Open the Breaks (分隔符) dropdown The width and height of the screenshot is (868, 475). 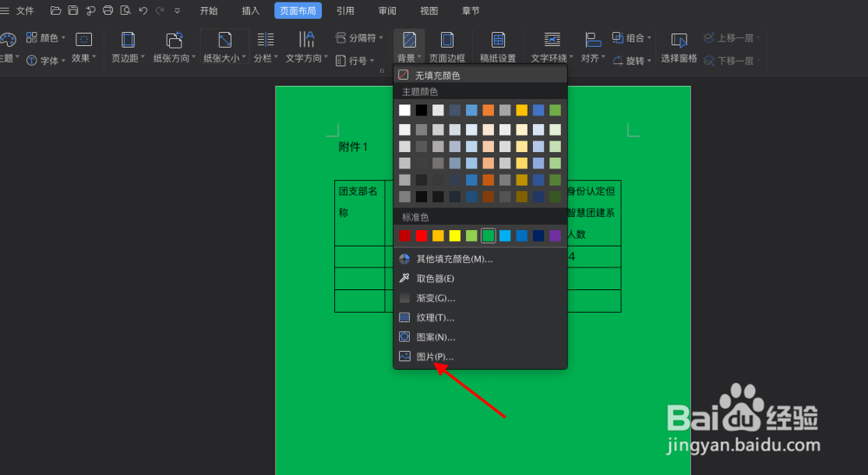pos(359,37)
